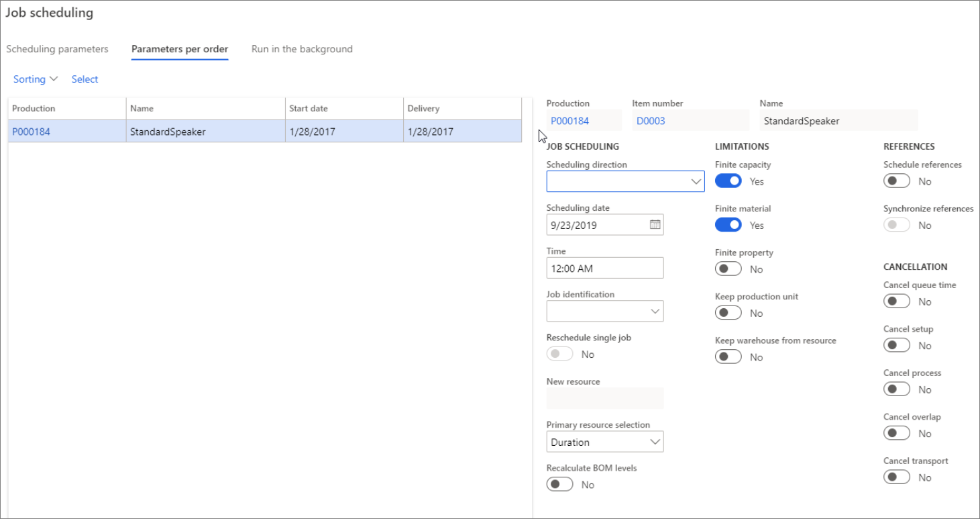Click disabled Reschedule single job toggle
The width and height of the screenshot is (980, 519).
pyautogui.click(x=560, y=354)
